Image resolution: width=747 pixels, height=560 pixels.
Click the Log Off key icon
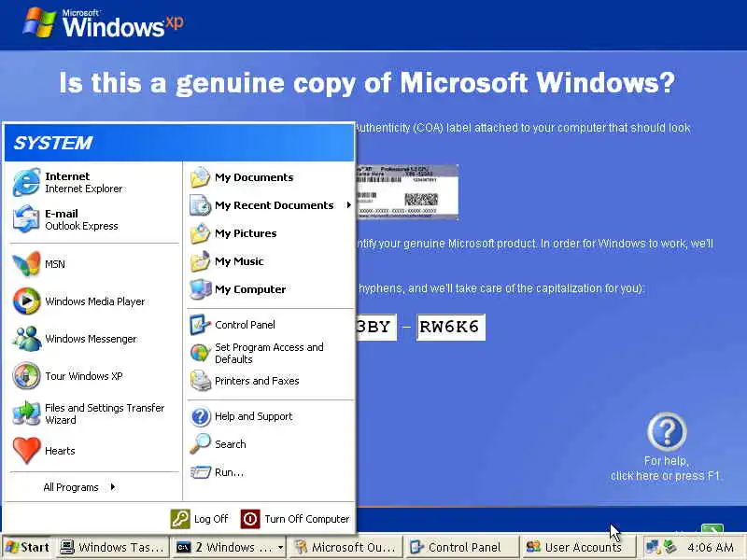pos(180,519)
